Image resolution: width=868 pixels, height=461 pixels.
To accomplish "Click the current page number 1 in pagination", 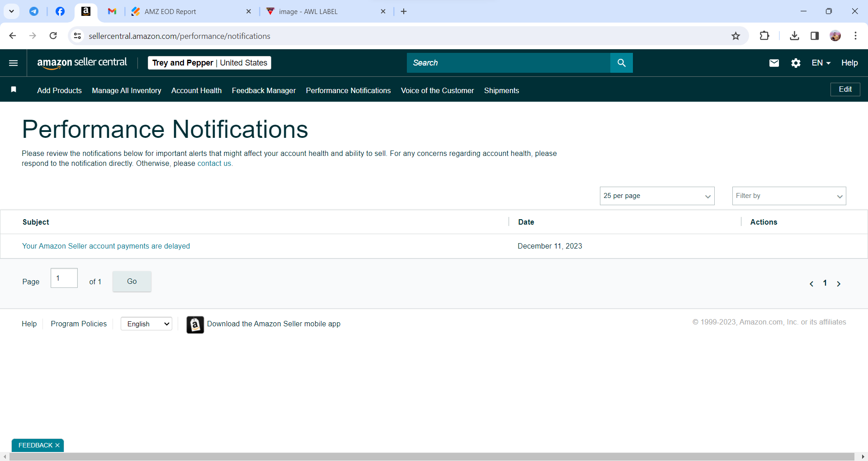I will [x=825, y=283].
